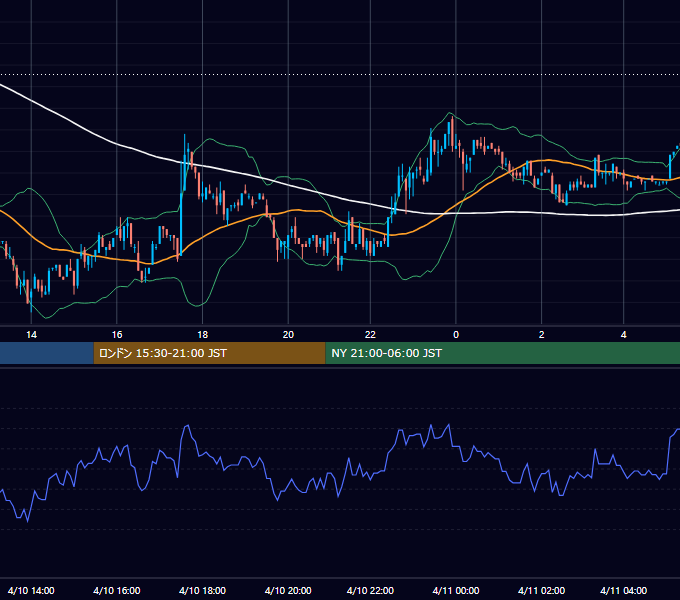
Task: Click the 4/10 18:00 date label
Action: tap(203, 590)
